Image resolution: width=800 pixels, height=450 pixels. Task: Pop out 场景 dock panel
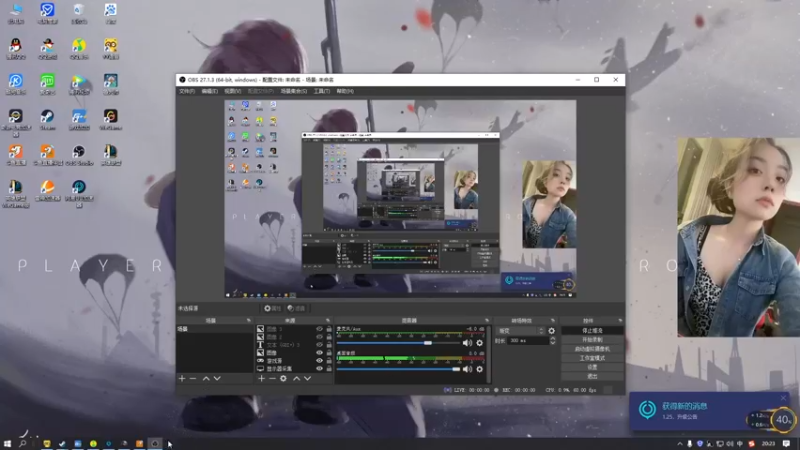coord(248,320)
